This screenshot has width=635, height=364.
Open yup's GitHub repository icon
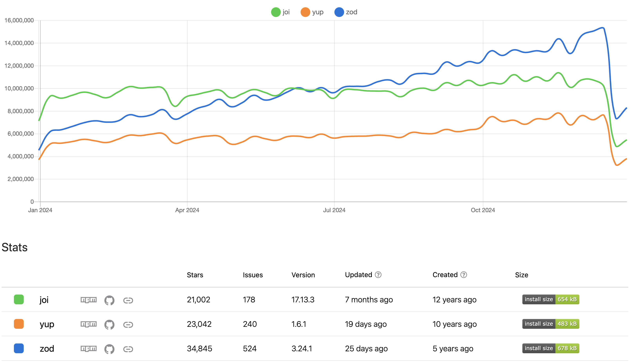click(109, 324)
